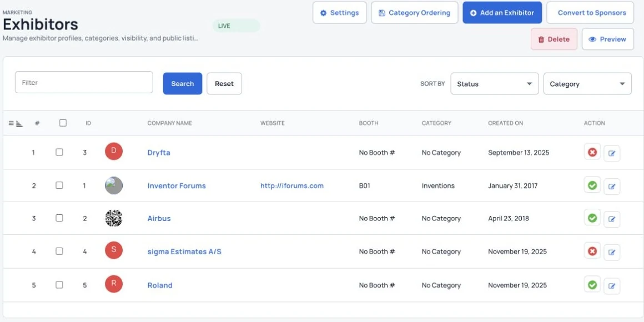Screen dimensions: 644x322
Task: Open the Airbus company link
Action: [x=159, y=219]
